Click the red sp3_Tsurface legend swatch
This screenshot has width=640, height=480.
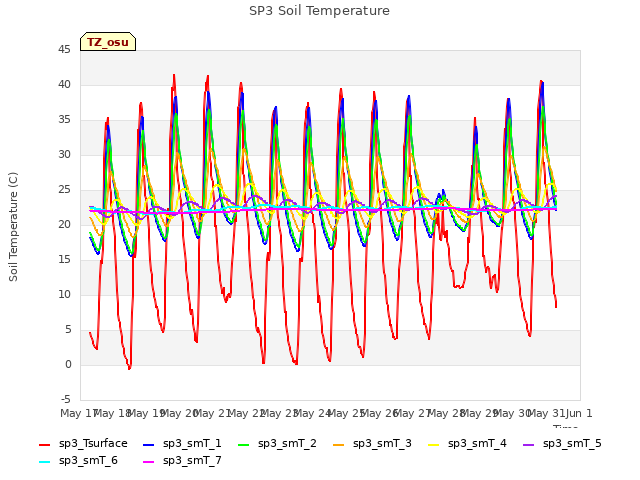pyautogui.click(x=44, y=444)
